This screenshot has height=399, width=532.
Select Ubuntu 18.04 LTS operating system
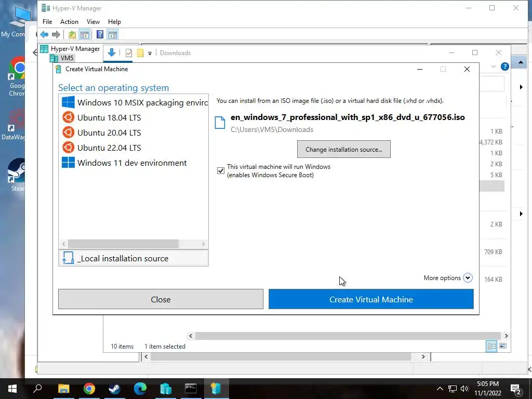[x=134, y=118]
